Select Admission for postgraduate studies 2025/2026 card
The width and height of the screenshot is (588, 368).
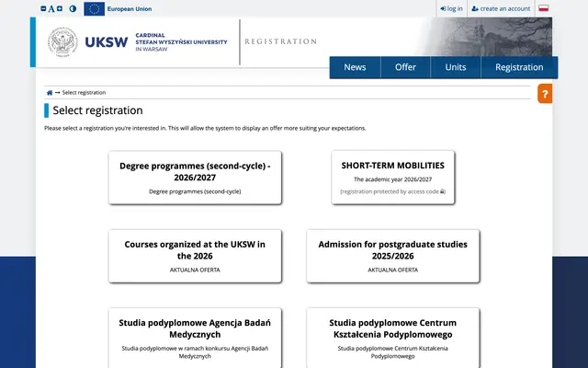(x=393, y=256)
